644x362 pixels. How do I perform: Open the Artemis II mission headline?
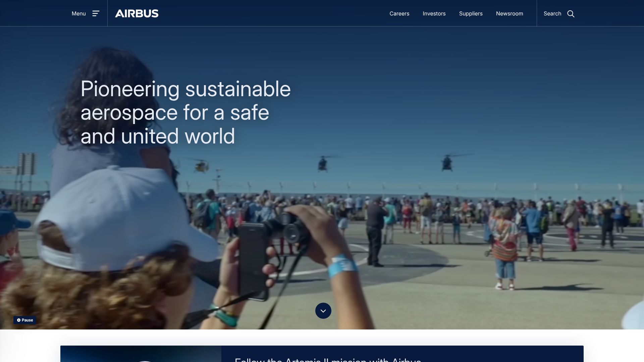tap(327, 359)
